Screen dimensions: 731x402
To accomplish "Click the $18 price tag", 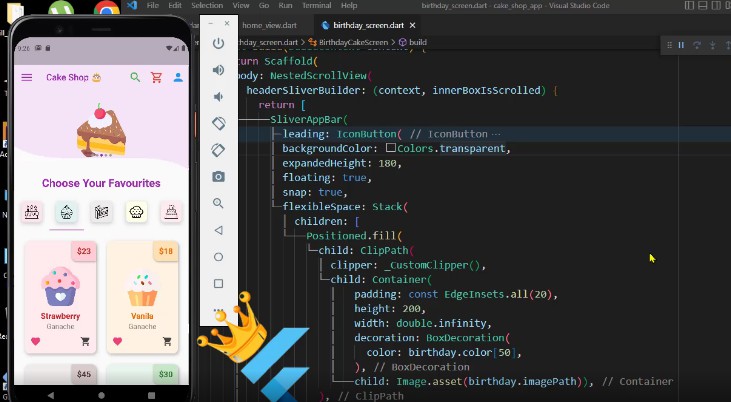I will (x=166, y=251).
